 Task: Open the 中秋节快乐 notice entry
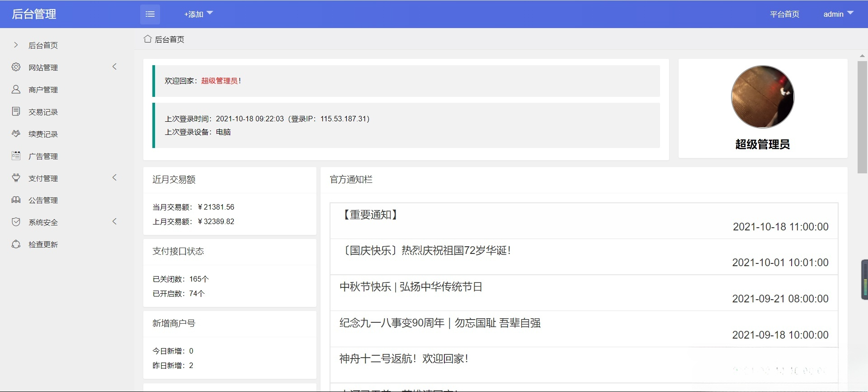tap(410, 287)
